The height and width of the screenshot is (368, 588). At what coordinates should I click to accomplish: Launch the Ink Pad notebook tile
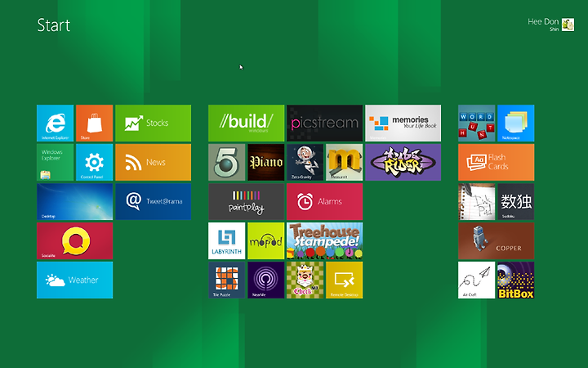[x=477, y=202]
